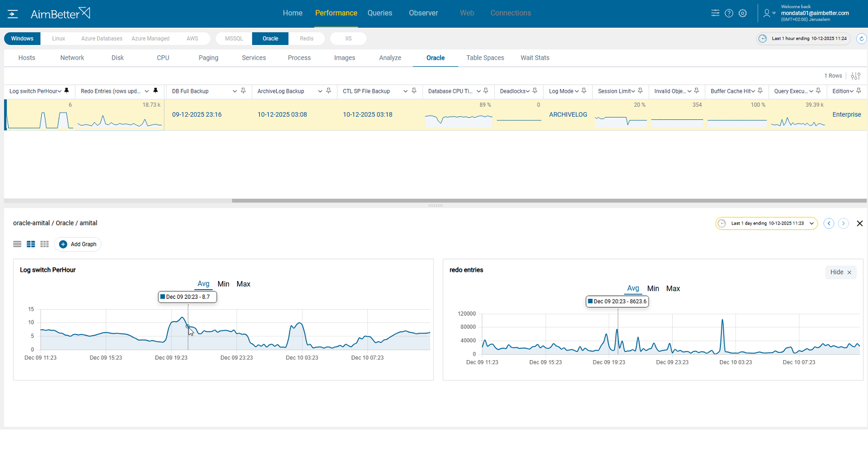Open the column filter settings icon

(x=856, y=76)
